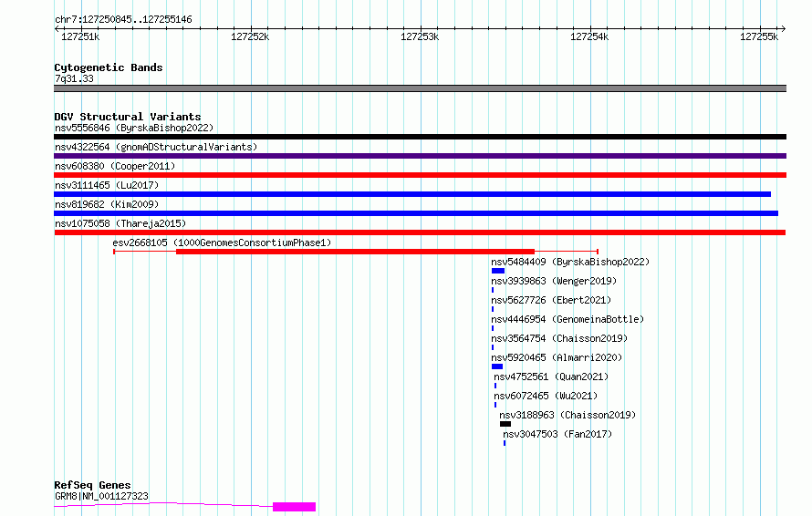Select the red nsv1075058 variant bar

420,232
